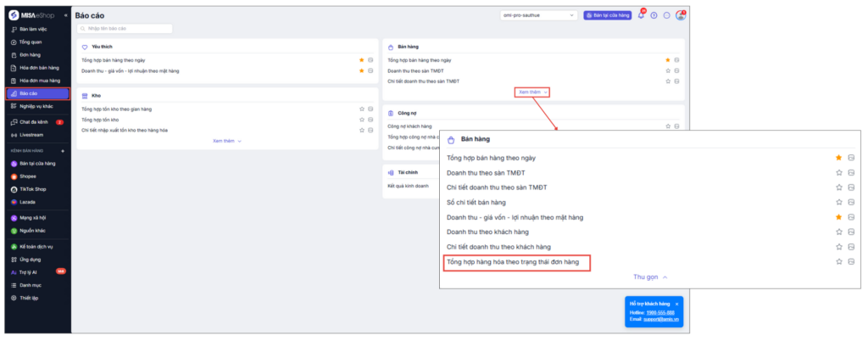Screen dimensions: 868x341
Task: Open Shopee sales channel in sidebar
Action: (x=28, y=176)
